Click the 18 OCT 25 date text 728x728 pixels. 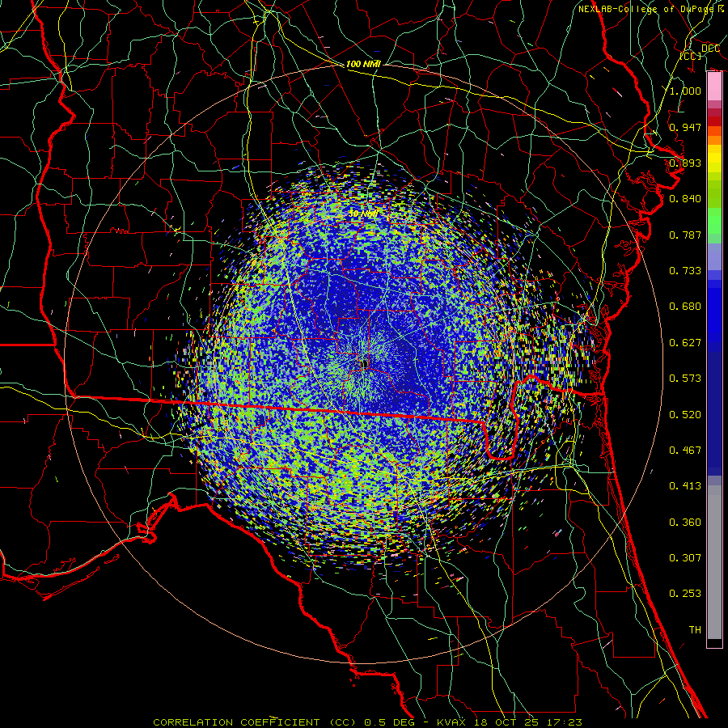[505, 722]
